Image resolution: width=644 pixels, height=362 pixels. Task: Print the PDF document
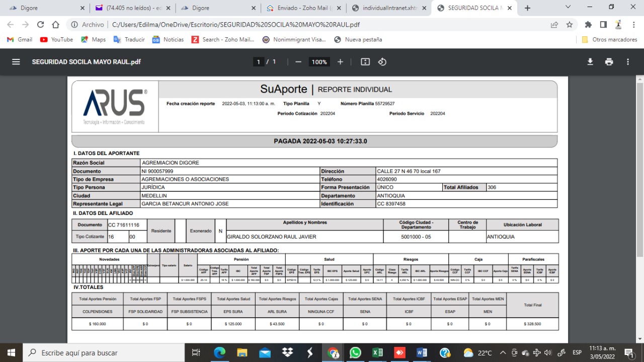tap(609, 62)
